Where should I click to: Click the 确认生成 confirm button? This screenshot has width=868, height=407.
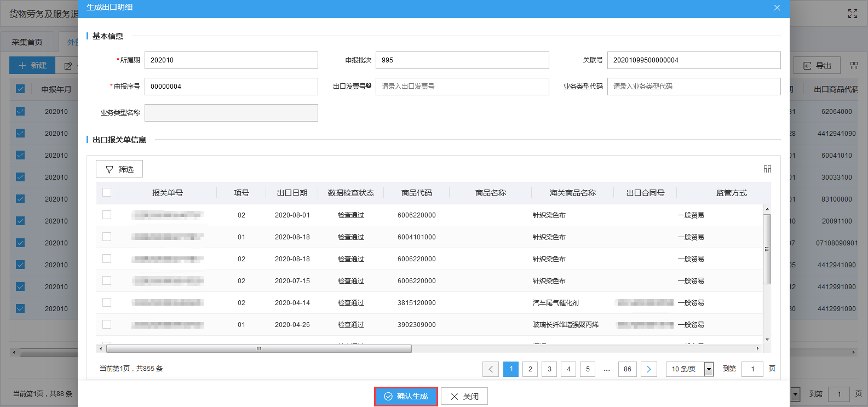pos(406,396)
